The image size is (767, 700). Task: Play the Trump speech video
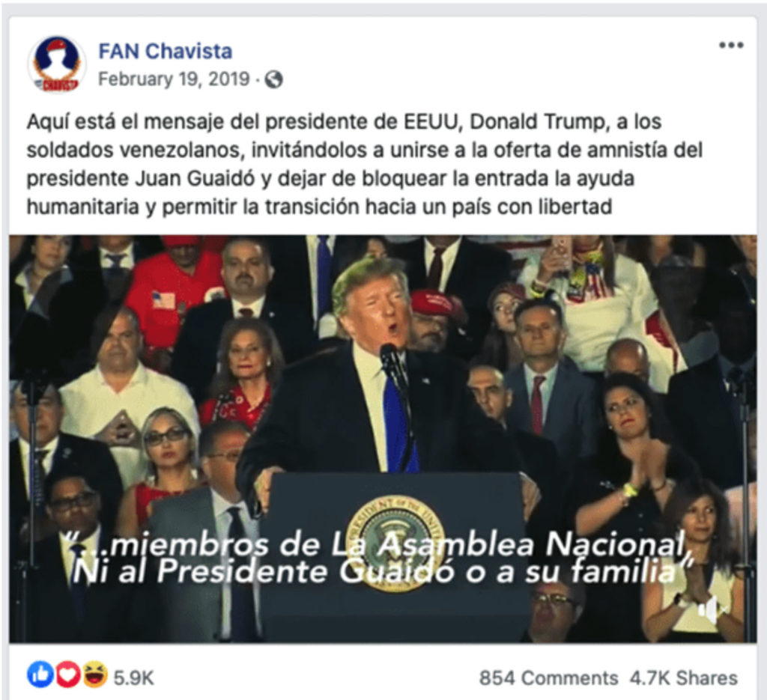tap(383, 439)
